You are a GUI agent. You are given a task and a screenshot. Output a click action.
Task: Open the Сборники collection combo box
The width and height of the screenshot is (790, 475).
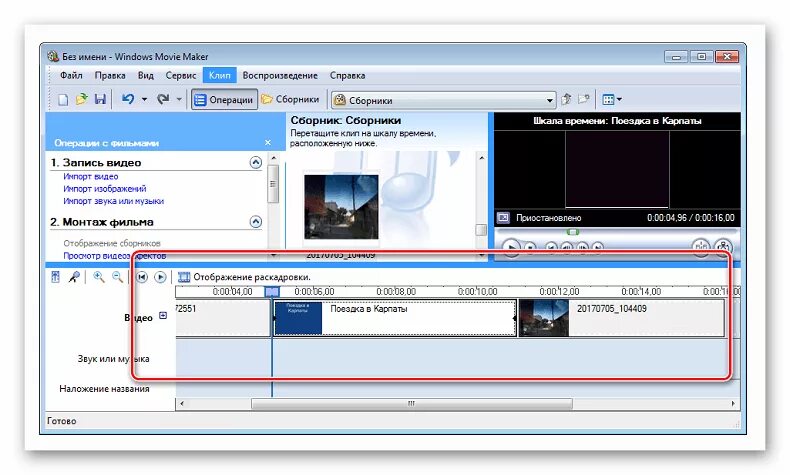pyautogui.click(x=443, y=100)
